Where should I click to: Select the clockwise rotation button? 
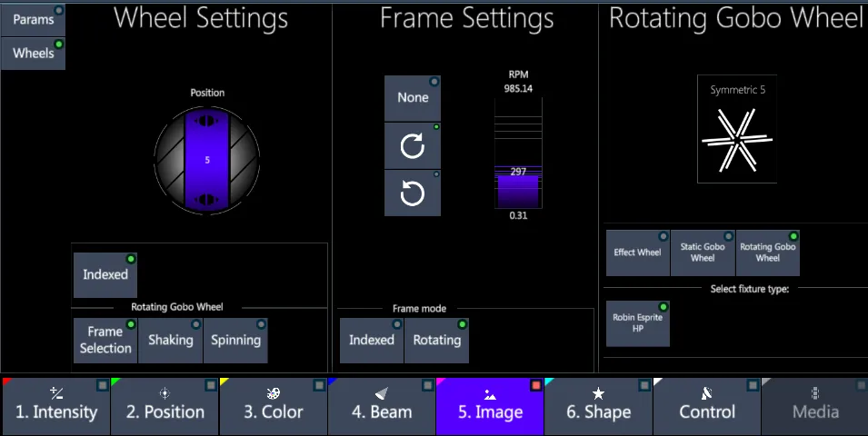click(413, 145)
